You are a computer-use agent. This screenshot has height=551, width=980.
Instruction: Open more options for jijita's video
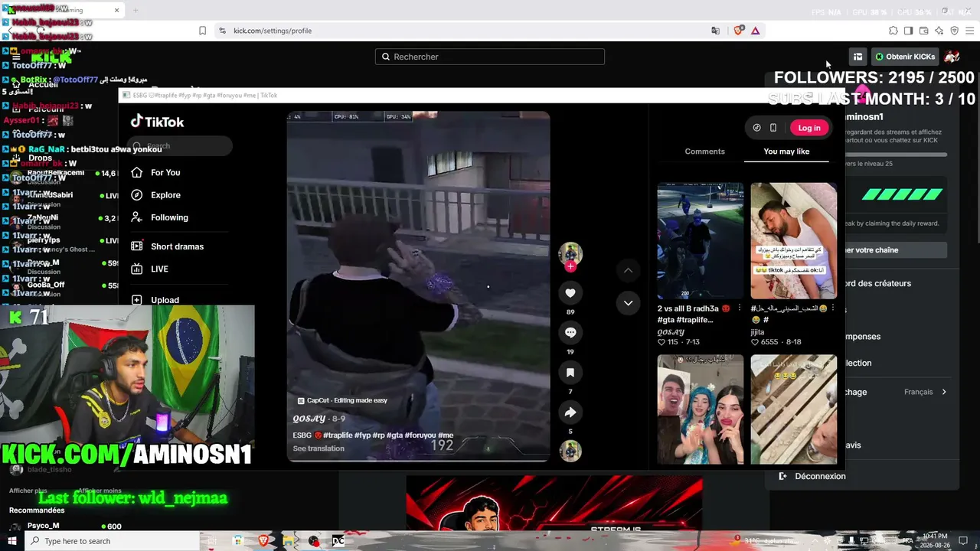pyautogui.click(x=832, y=308)
